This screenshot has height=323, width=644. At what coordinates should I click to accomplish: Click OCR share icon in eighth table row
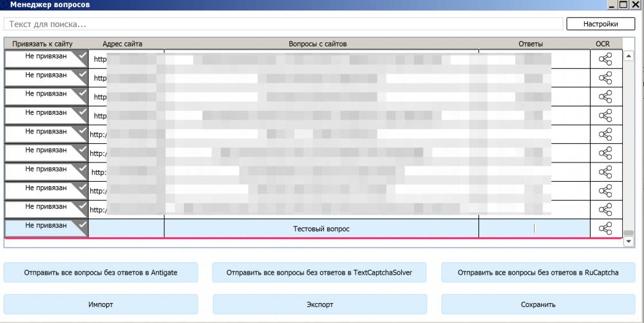point(605,191)
